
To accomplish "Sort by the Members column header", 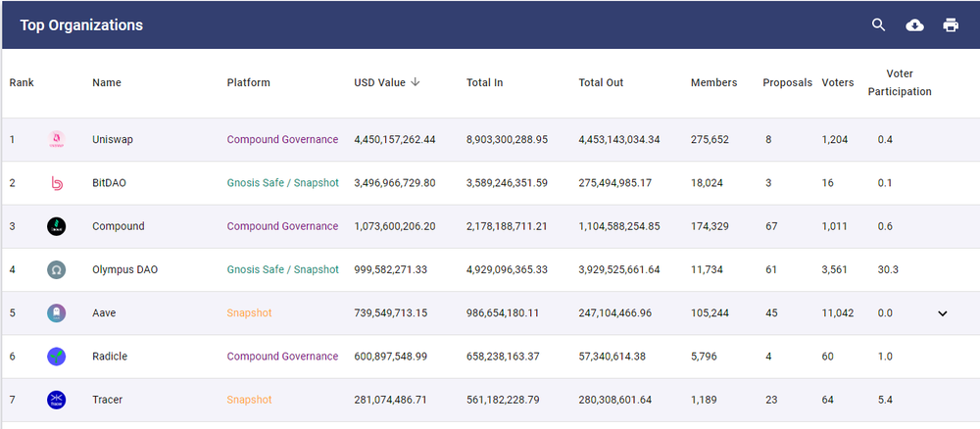I will [713, 82].
